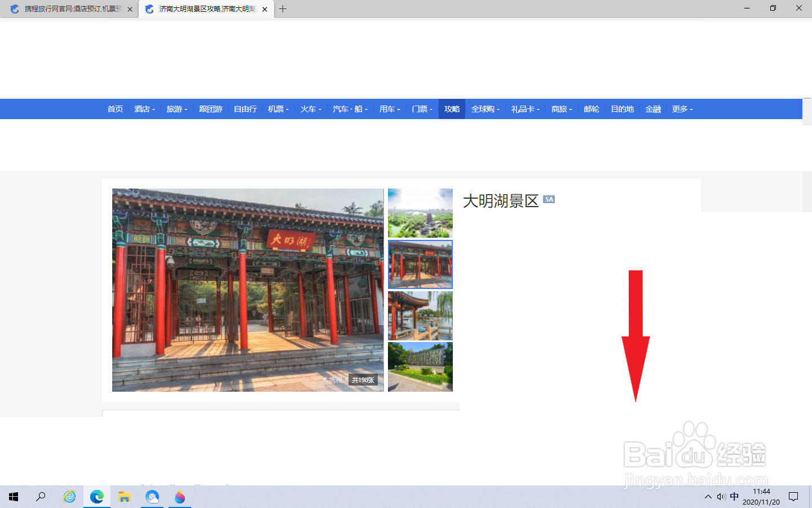Expand the 礼品卡 navigation dropdown

[526, 109]
